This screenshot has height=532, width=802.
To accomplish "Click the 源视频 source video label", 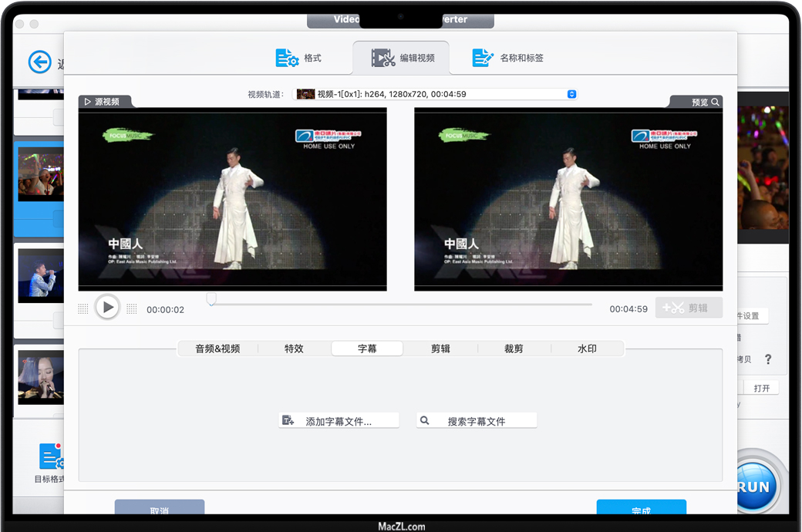I will pyautogui.click(x=106, y=102).
